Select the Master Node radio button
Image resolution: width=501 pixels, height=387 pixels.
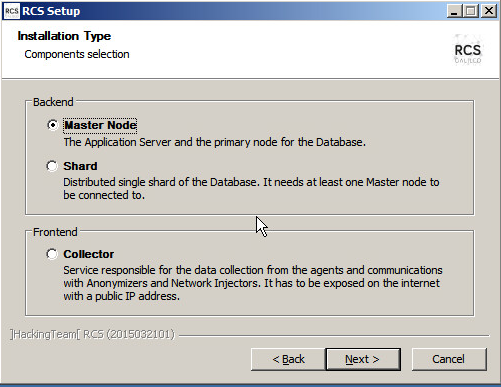[x=52, y=125]
